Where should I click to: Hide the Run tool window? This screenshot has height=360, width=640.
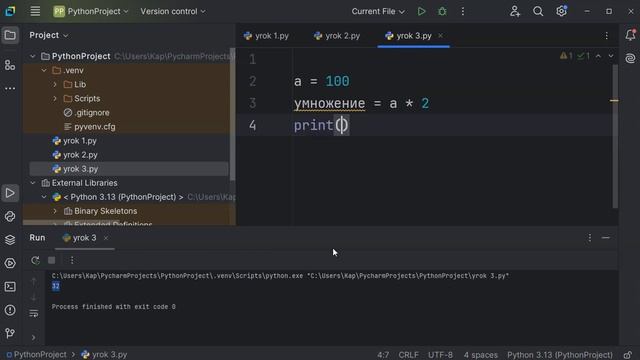coord(606,238)
